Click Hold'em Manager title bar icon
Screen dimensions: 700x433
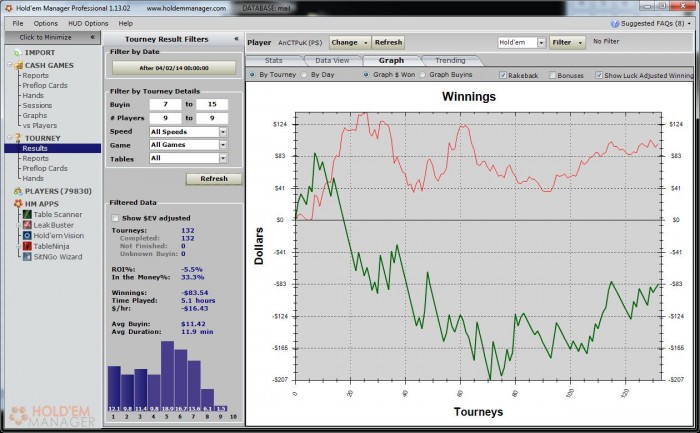8,8
